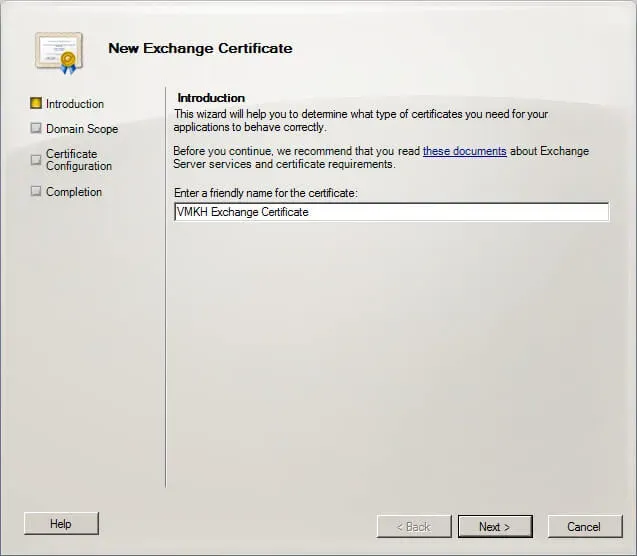Select the Certificate Configuration step indicator square
This screenshot has width=637, height=556.
(36, 160)
